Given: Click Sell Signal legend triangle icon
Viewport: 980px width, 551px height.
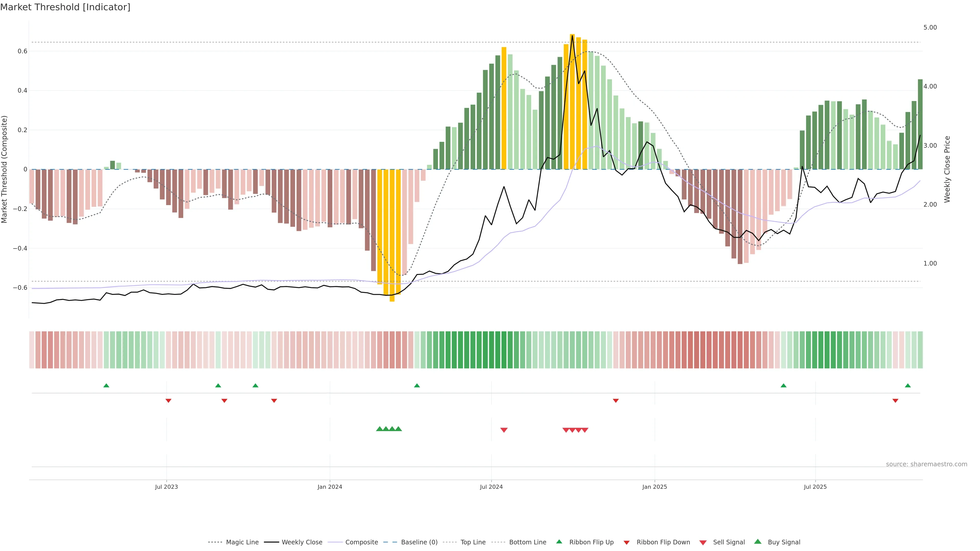Looking at the screenshot, I should point(703,543).
